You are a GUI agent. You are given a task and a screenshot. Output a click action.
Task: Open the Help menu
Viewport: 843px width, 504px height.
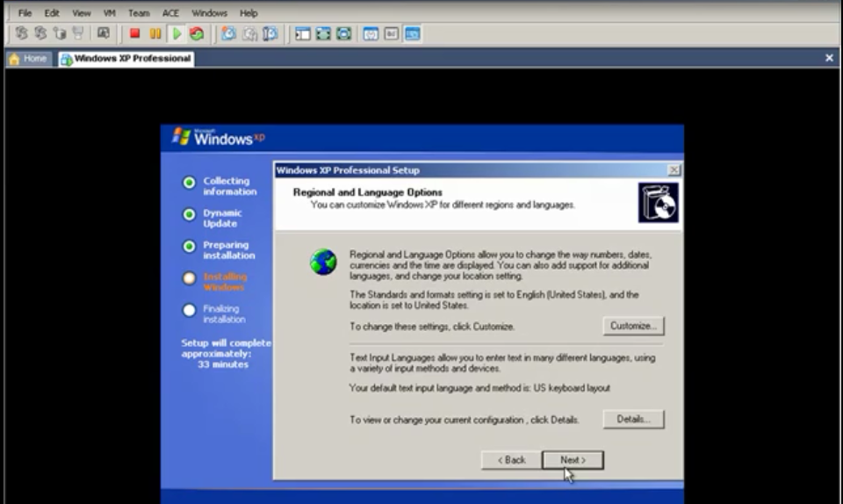tap(249, 13)
